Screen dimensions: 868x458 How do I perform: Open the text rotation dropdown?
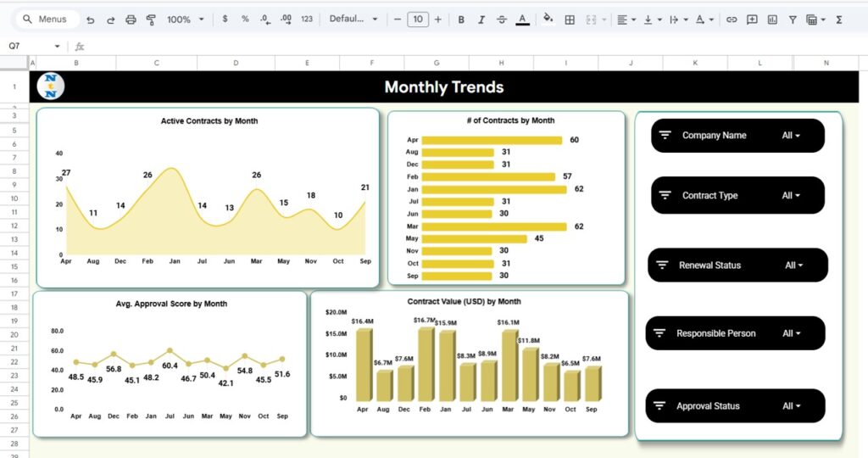pos(704,20)
